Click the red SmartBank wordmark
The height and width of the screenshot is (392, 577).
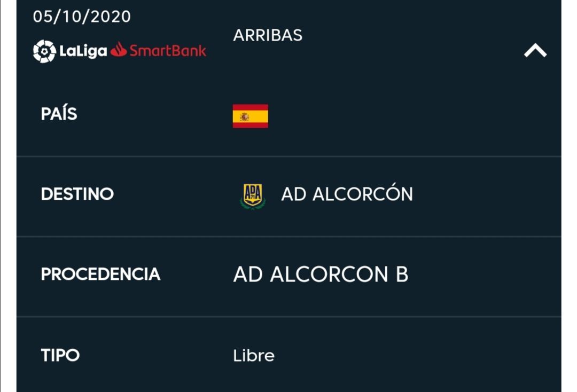coord(168,51)
